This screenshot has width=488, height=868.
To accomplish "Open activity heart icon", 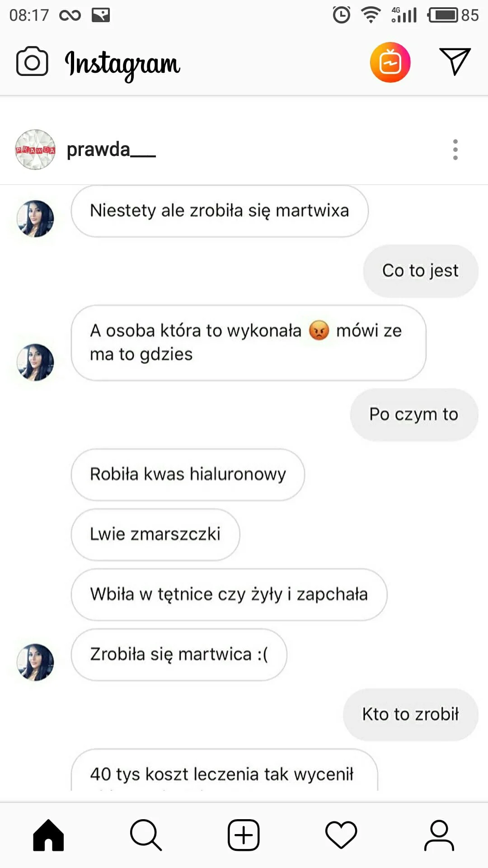I will click(x=341, y=835).
